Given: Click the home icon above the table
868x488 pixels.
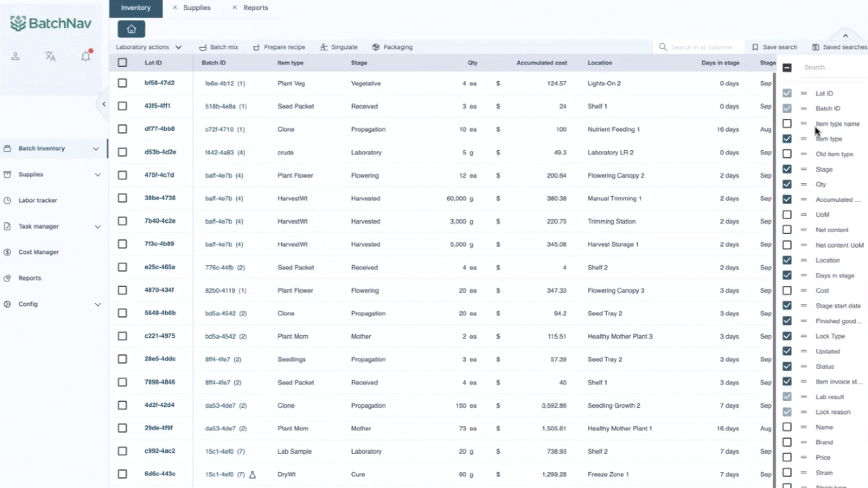Looking at the screenshot, I should point(131,28).
